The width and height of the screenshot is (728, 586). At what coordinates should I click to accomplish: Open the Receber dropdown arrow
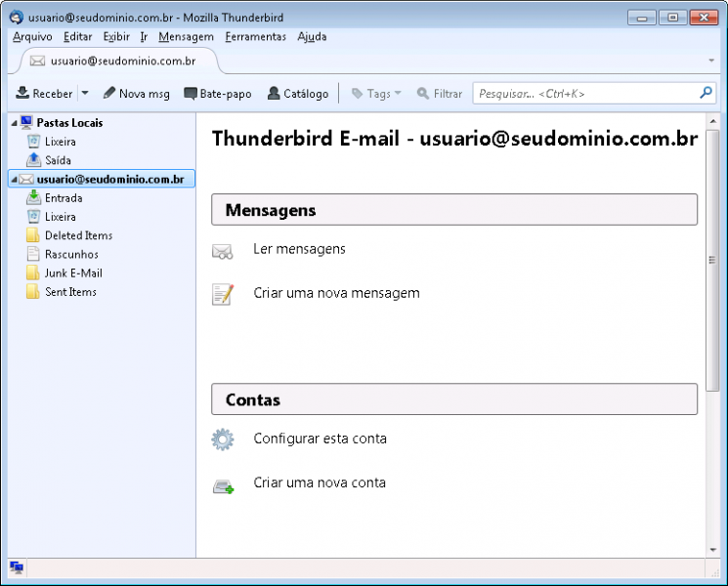click(84, 94)
